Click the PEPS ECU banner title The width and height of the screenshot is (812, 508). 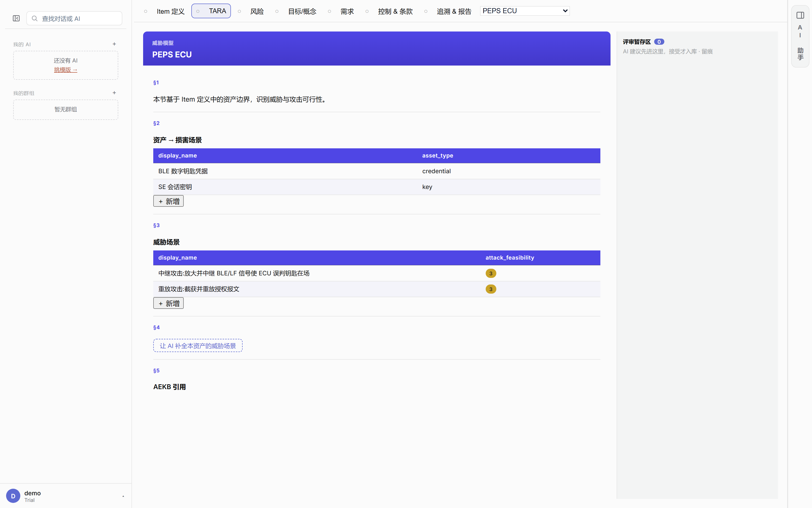pyautogui.click(x=172, y=54)
